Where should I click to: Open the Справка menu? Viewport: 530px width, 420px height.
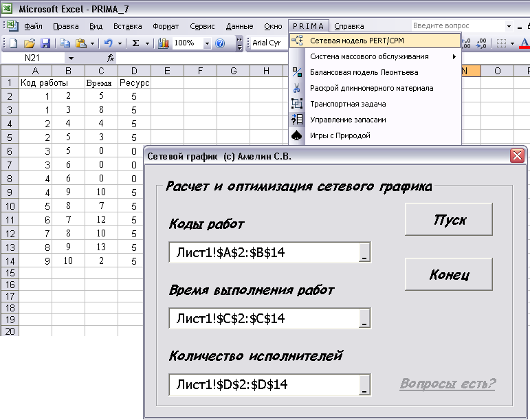349,26
